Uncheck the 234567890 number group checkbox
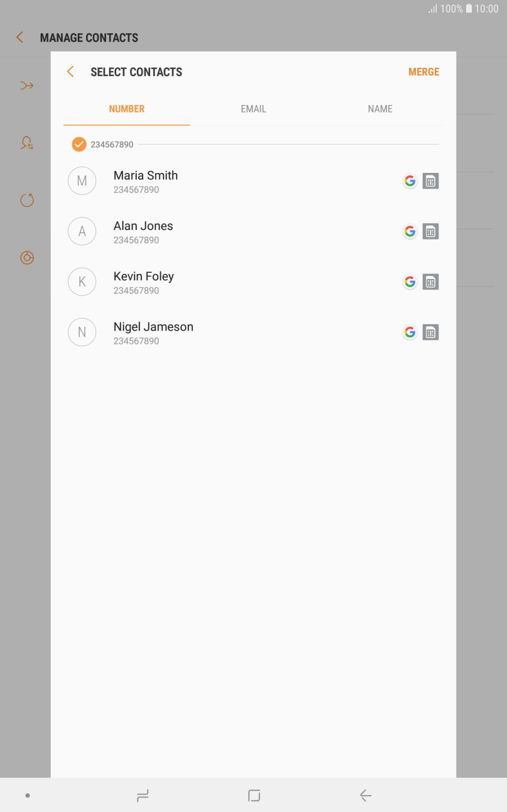Screen dimensions: 507x812 click(79, 145)
